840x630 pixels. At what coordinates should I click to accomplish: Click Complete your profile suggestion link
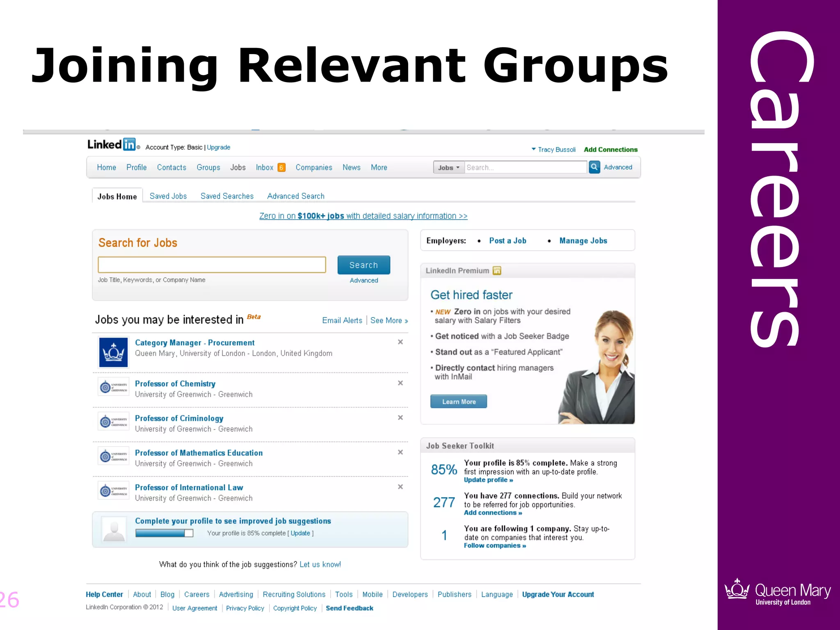(233, 521)
